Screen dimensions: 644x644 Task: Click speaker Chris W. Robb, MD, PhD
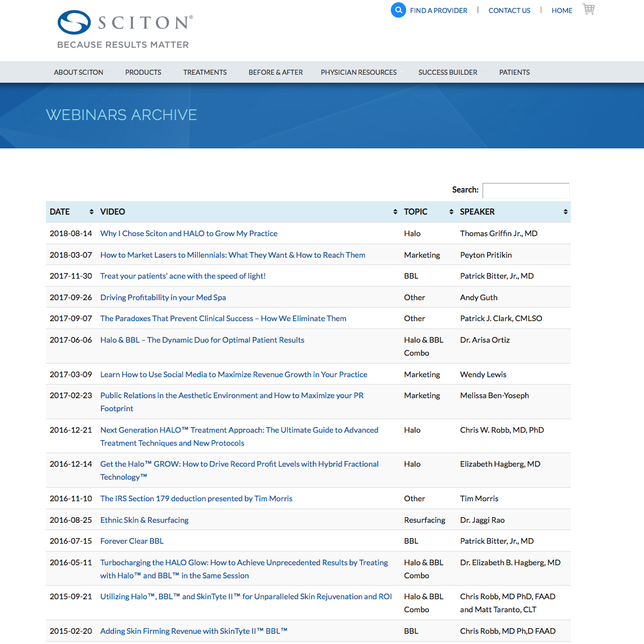(x=502, y=430)
